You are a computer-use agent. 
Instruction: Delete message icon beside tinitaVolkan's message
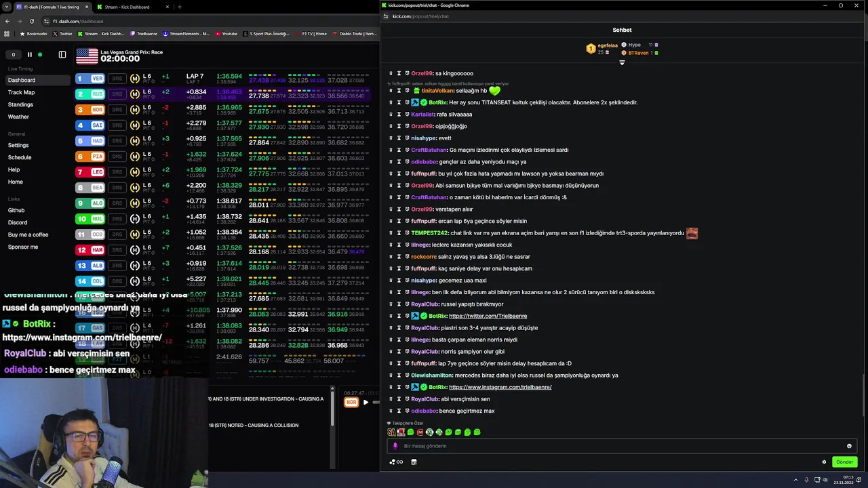pos(391,91)
